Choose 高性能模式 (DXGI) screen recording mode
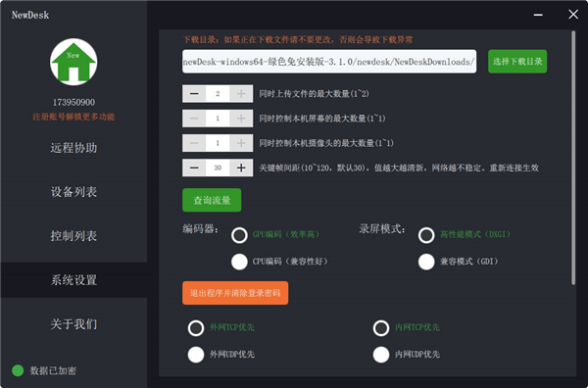 coord(426,235)
